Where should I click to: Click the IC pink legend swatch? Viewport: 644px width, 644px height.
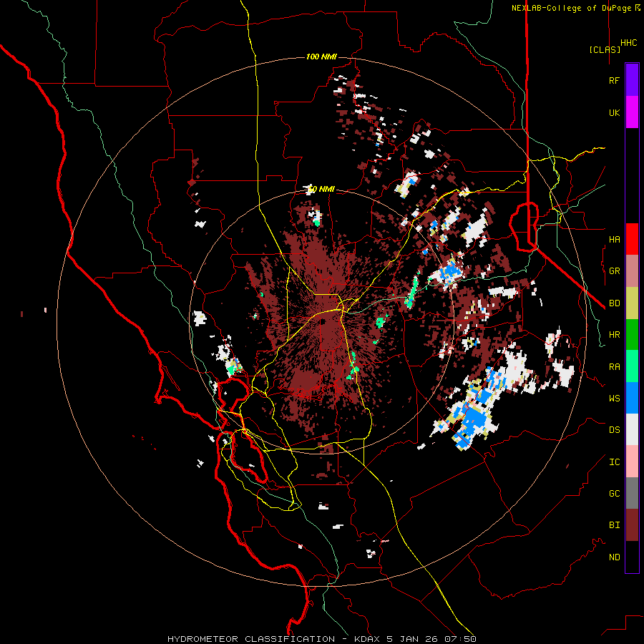click(632, 462)
